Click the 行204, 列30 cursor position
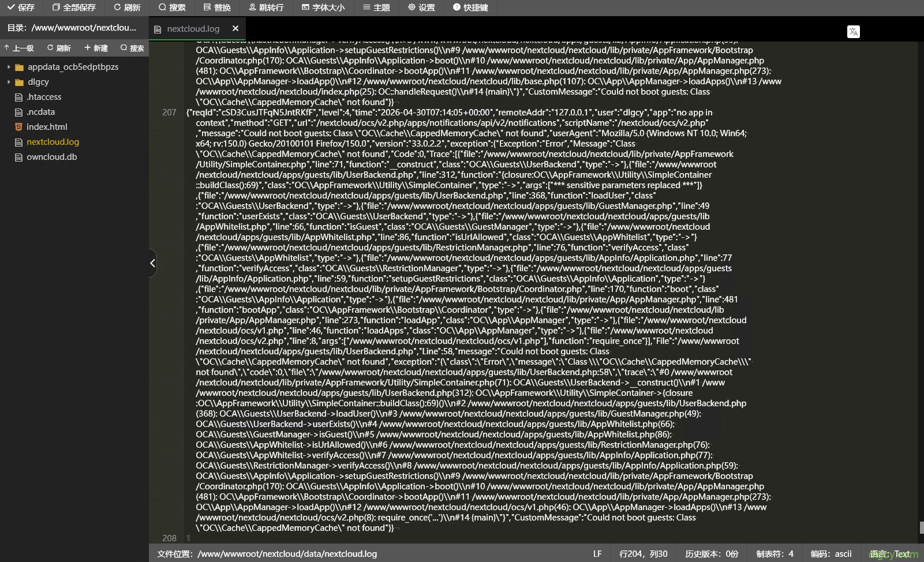 pyautogui.click(x=644, y=554)
